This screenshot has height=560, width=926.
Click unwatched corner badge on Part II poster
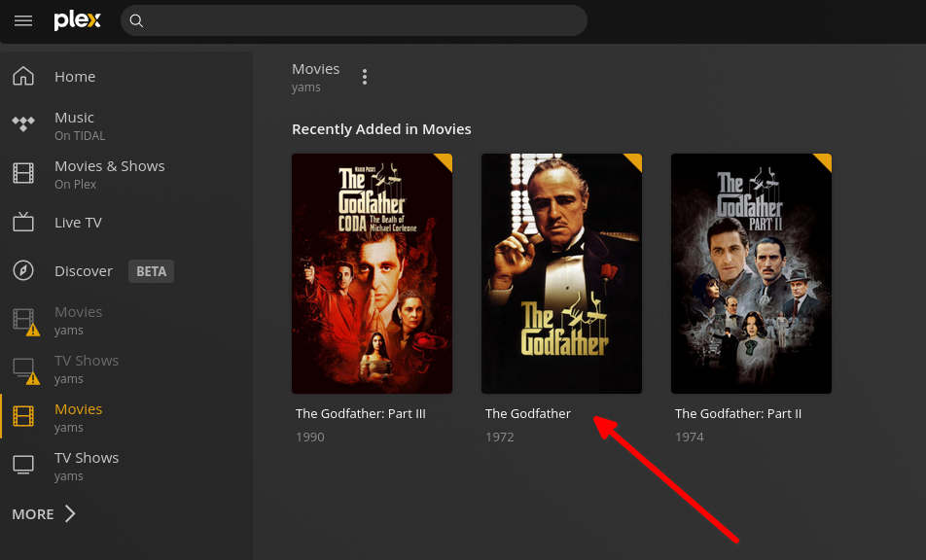(825, 160)
